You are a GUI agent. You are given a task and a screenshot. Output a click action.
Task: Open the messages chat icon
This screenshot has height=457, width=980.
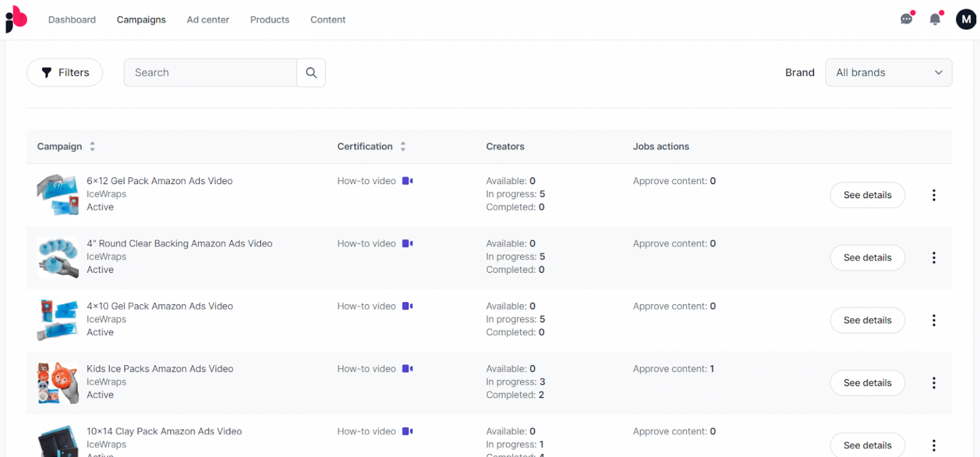(907, 19)
